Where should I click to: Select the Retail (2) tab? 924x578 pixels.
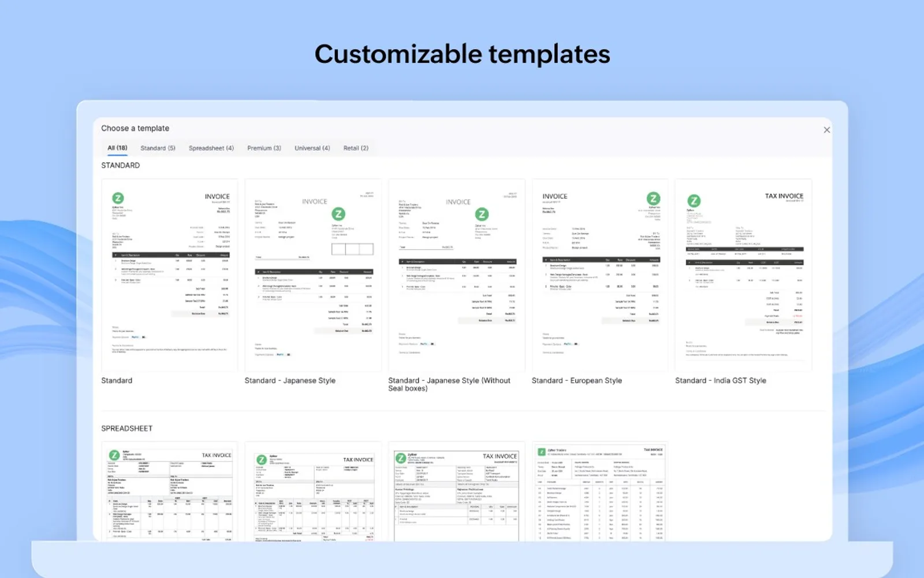(356, 148)
